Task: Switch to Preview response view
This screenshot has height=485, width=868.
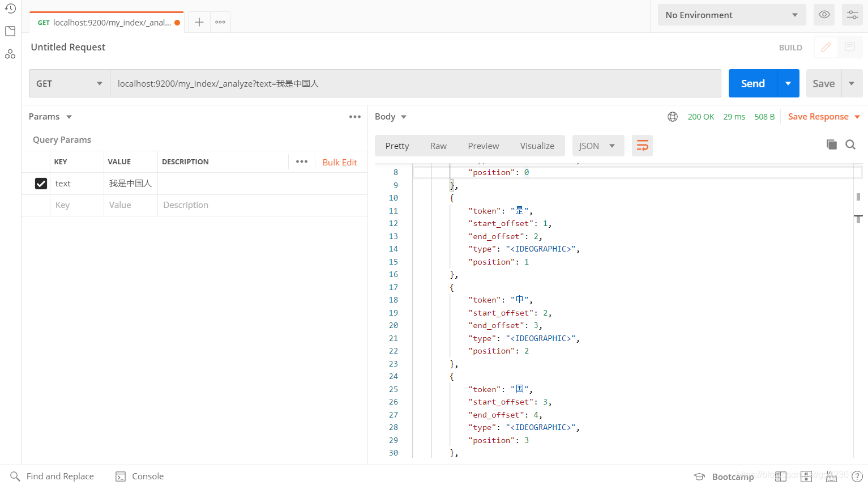Action: (x=484, y=146)
